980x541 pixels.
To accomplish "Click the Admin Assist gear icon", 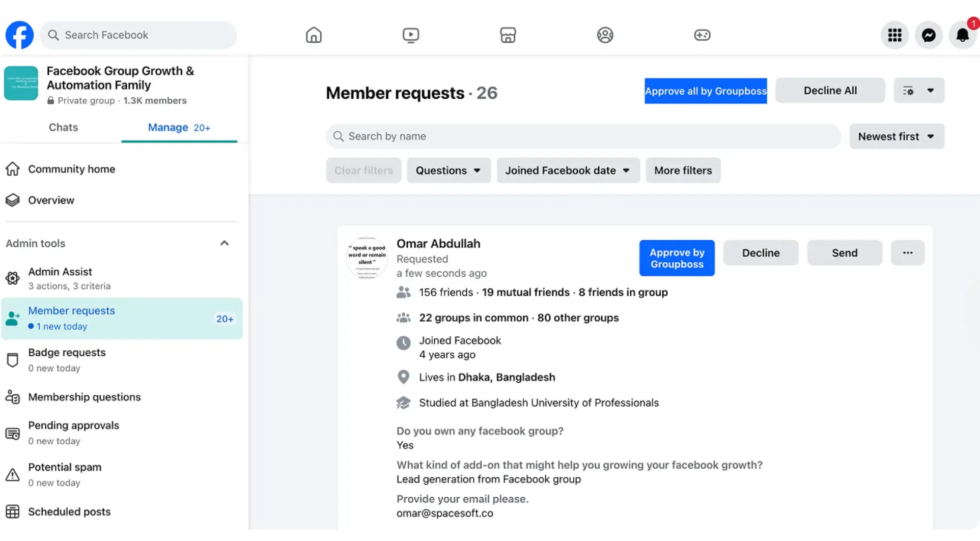I will pyautogui.click(x=13, y=278).
